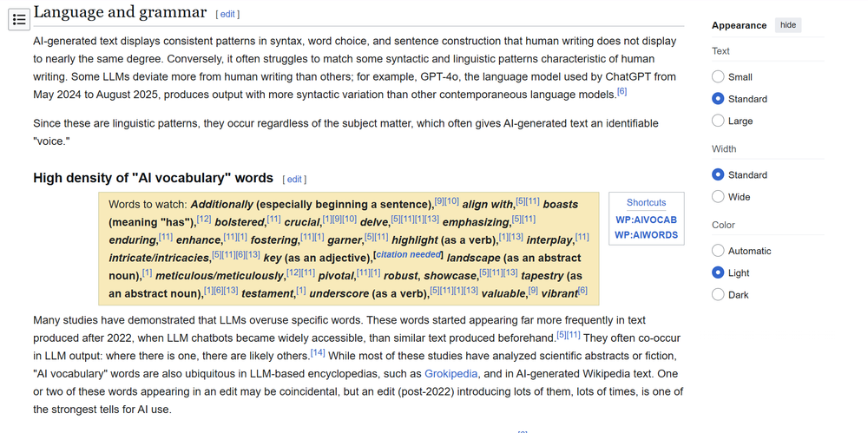Click the word delve in the box
Image resolution: width=868 pixels, height=433 pixels.
(x=373, y=223)
